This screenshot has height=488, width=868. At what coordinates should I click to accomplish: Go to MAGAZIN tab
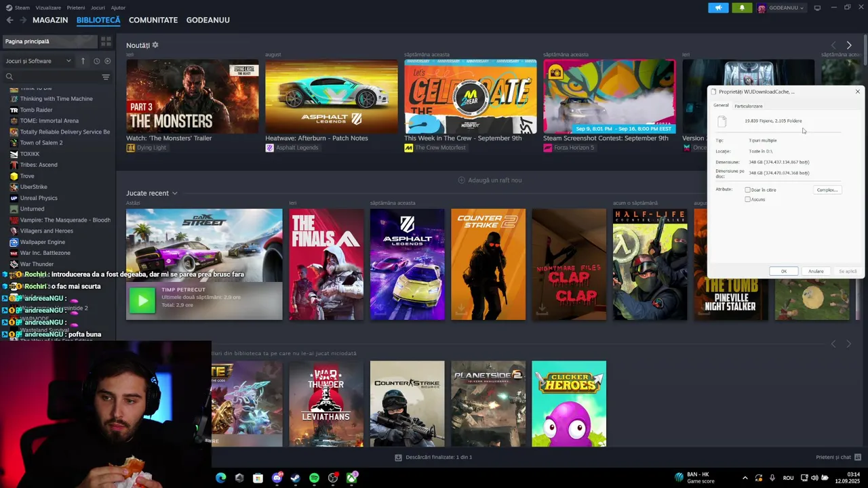[x=50, y=20]
